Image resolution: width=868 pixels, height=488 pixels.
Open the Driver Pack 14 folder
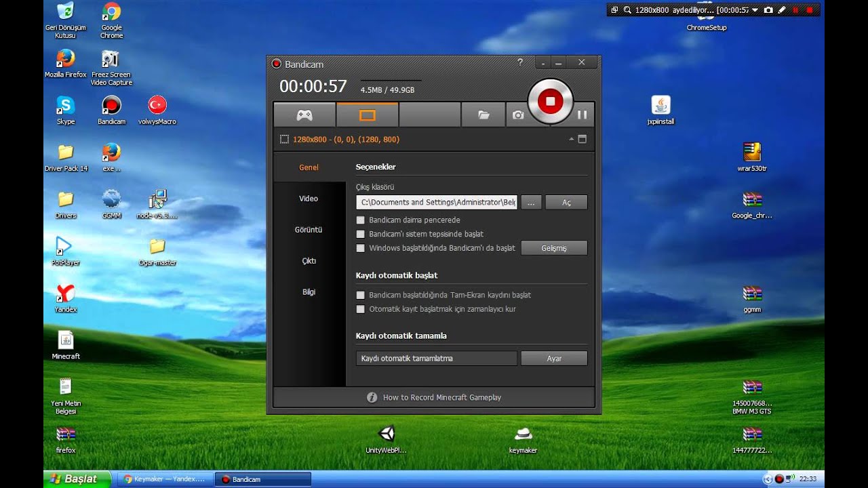pyautogui.click(x=66, y=157)
